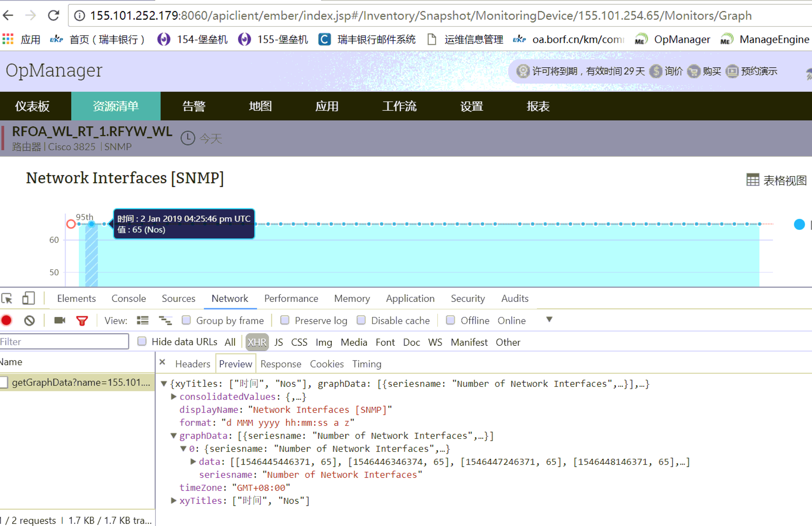Select the All request type filter
This screenshot has width=812, height=526.
click(230, 342)
